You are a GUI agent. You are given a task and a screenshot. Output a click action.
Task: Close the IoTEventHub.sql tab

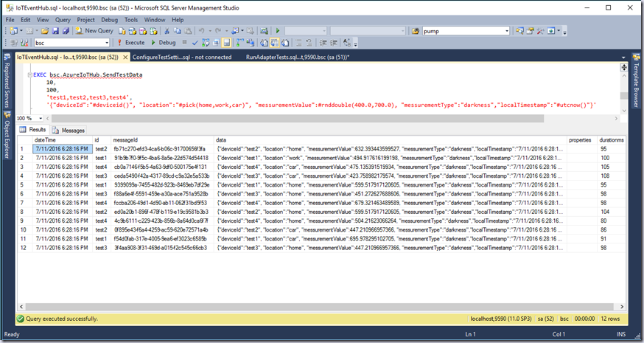[x=125, y=58]
